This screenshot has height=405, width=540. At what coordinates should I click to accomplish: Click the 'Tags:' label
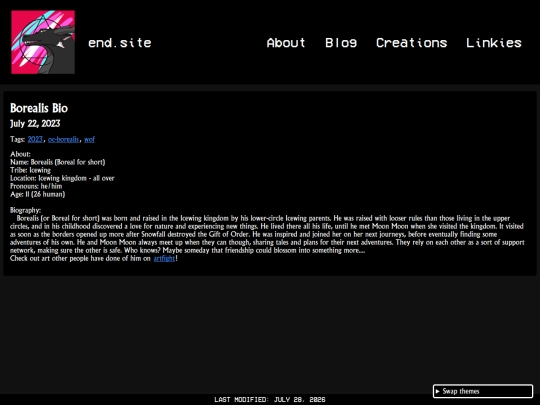click(x=18, y=139)
